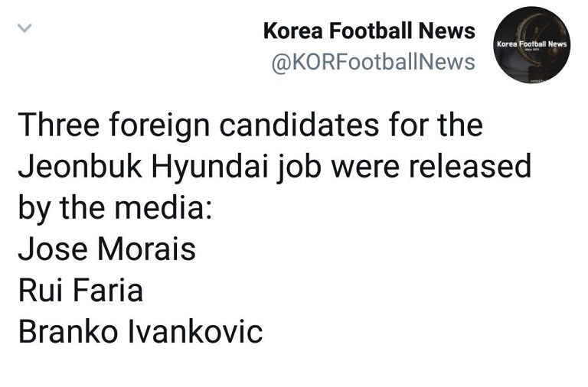
Task: Open the tweet options chevron dropdown
Action: (x=24, y=28)
